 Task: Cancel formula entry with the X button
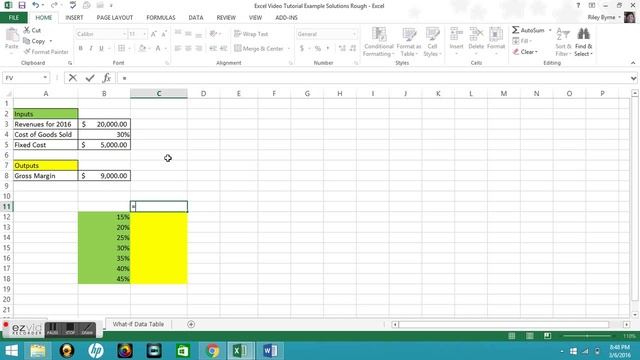click(73, 78)
